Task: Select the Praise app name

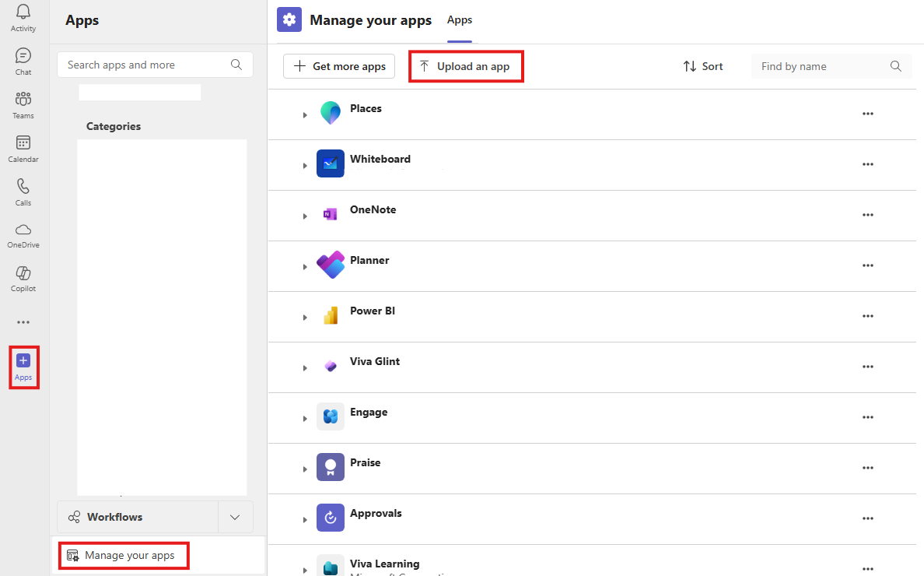Action: click(366, 463)
